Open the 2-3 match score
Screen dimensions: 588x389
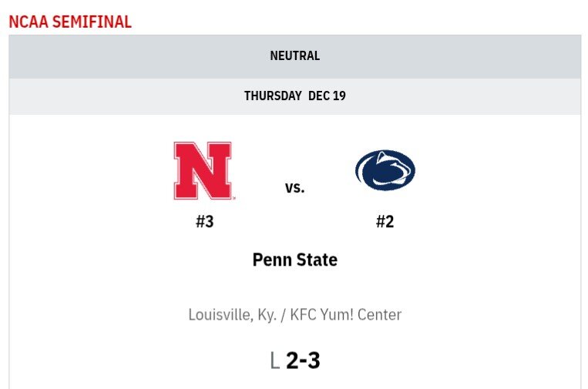tap(303, 360)
